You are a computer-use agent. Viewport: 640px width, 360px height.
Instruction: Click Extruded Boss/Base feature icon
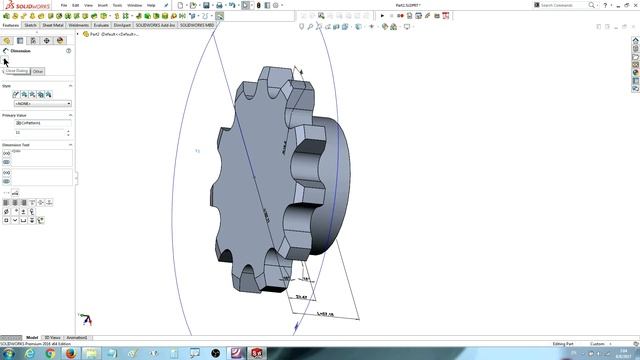(6, 16)
